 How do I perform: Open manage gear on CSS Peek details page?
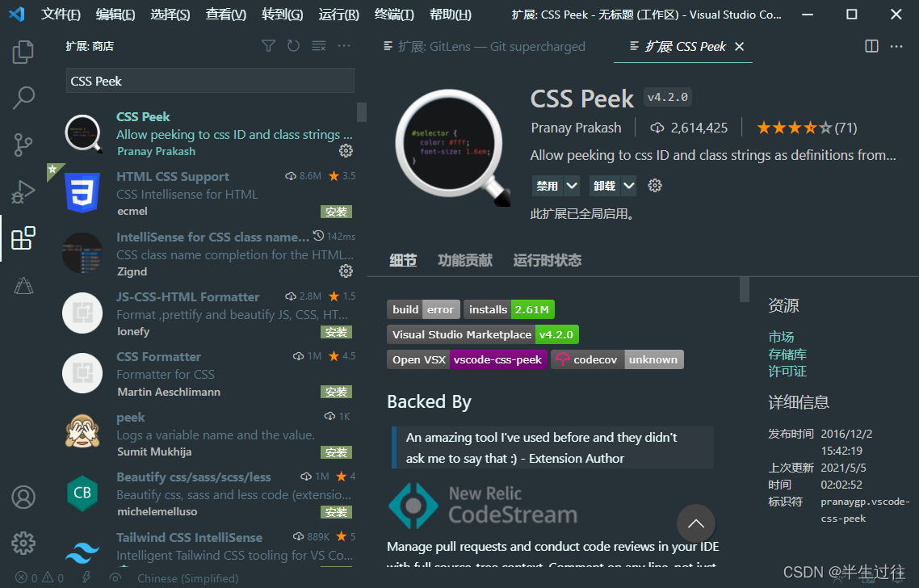(x=655, y=186)
